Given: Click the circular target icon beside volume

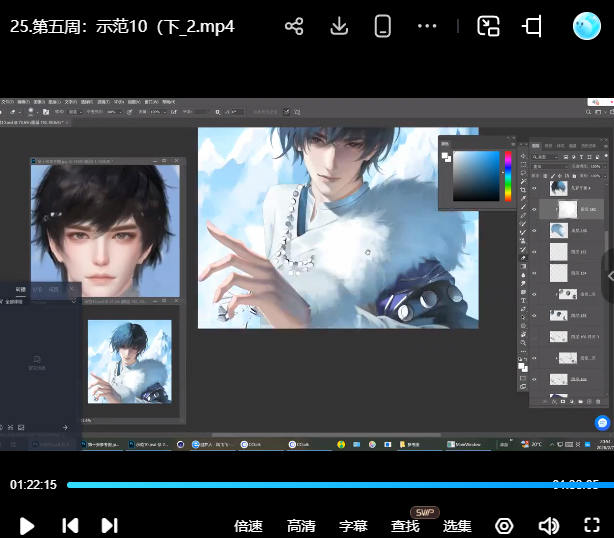Looking at the screenshot, I should [x=504, y=525].
